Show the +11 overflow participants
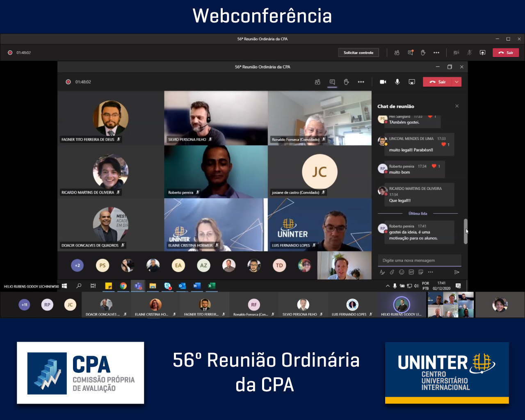 pyautogui.click(x=25, y=305)
